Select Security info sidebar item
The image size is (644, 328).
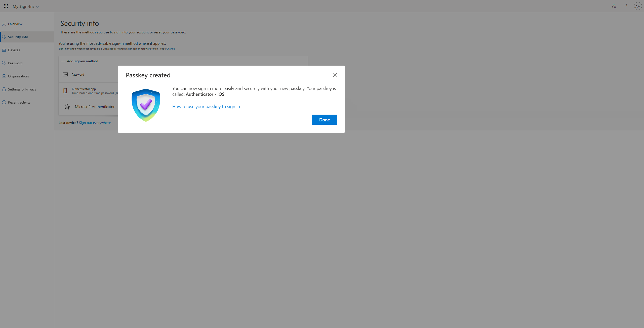click(18, 37)
